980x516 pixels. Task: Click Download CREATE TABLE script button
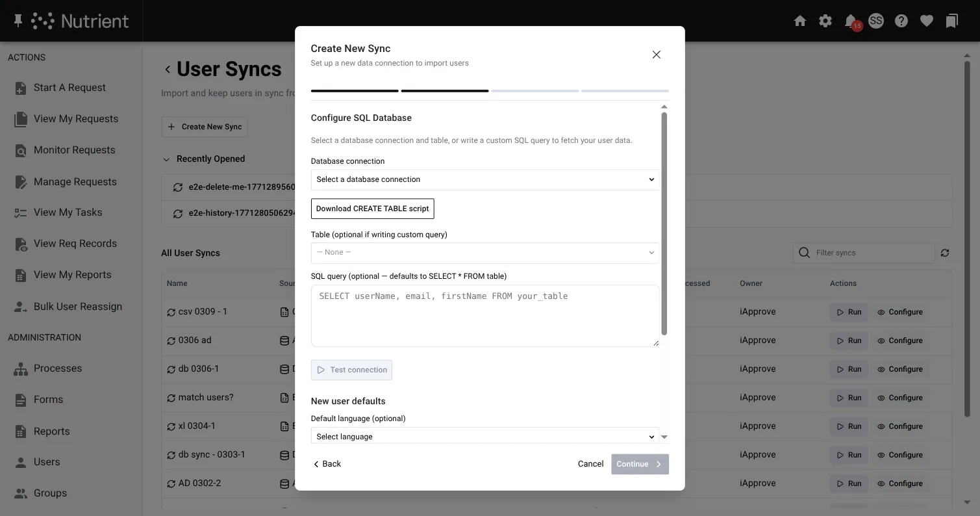373,209
